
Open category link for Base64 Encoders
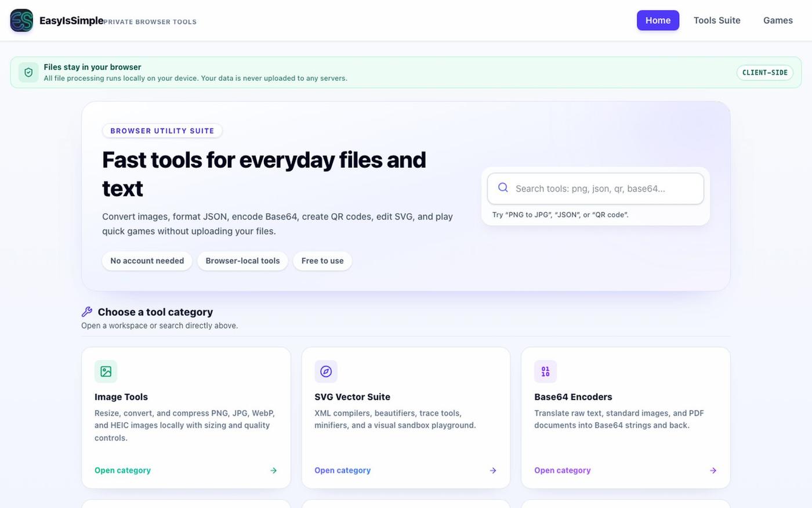pos(562,471)
